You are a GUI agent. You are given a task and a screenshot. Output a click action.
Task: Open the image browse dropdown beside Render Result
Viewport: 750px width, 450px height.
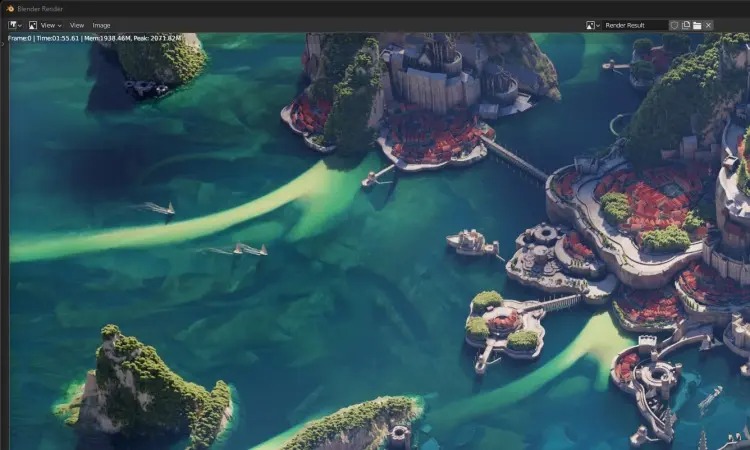click(593, 25)
